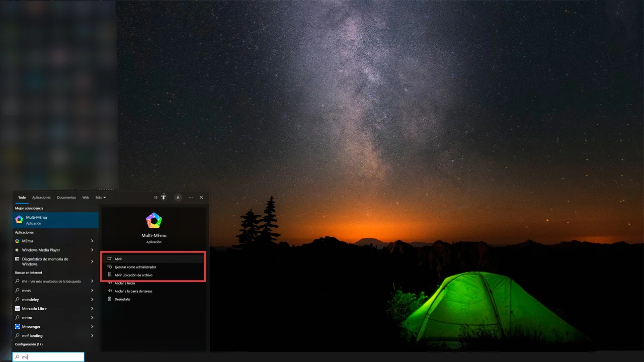Expand the 'meet' suggestion arrow
644x362 pixels.
(x=92, y=291)
